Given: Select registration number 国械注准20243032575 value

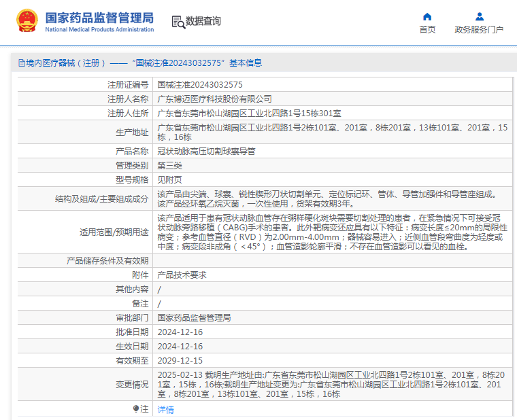Looking at the screenshot, I should pyautogui.click(x=200, y=85).
